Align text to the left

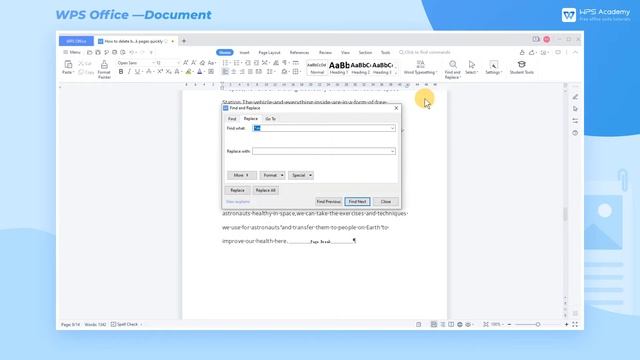click(x=225, y=72)
